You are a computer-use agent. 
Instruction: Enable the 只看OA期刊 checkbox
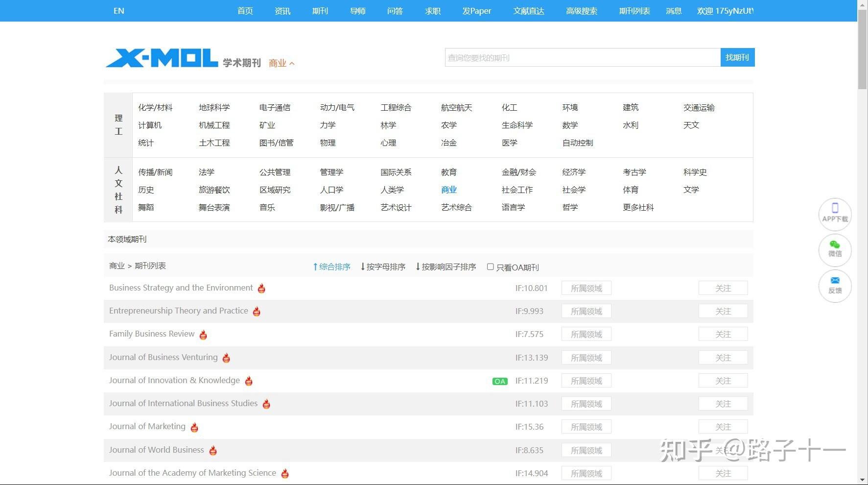pos(490,267)
